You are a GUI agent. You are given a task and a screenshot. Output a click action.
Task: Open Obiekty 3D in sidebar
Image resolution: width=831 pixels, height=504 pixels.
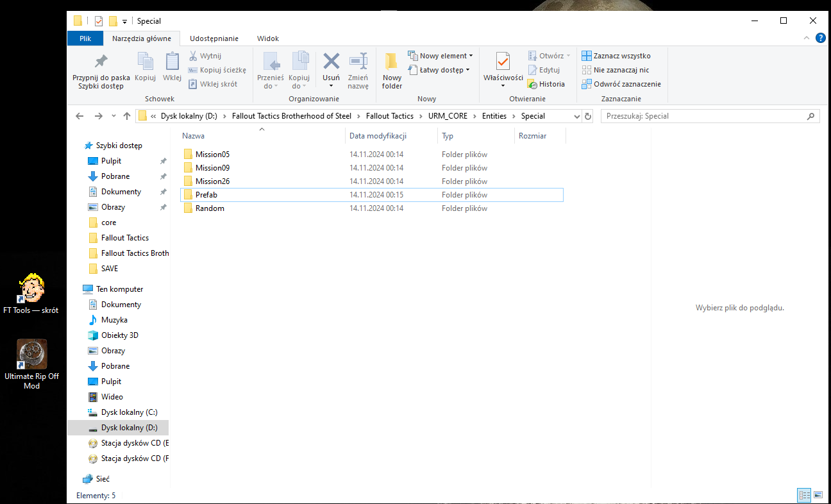pyautogui.click(x=119, y=335)
